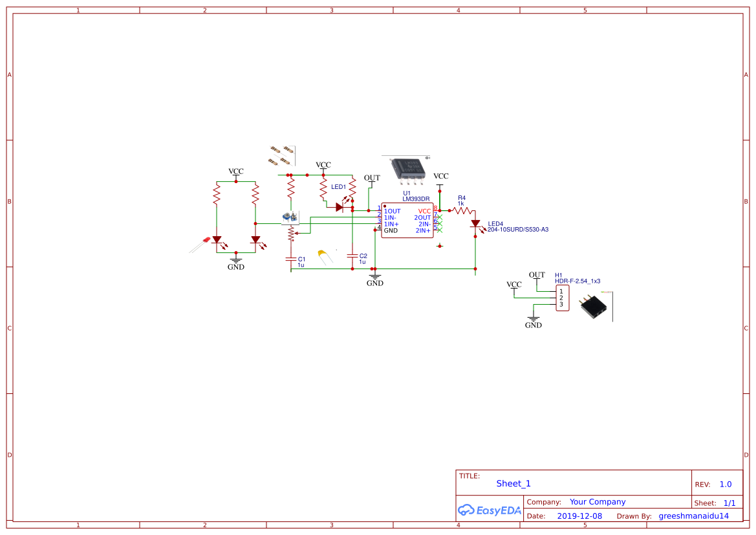Click the Sheet_1 title text
Image resolution: width=756 pixels, height=535 pixels.
(x=512, y=483)
